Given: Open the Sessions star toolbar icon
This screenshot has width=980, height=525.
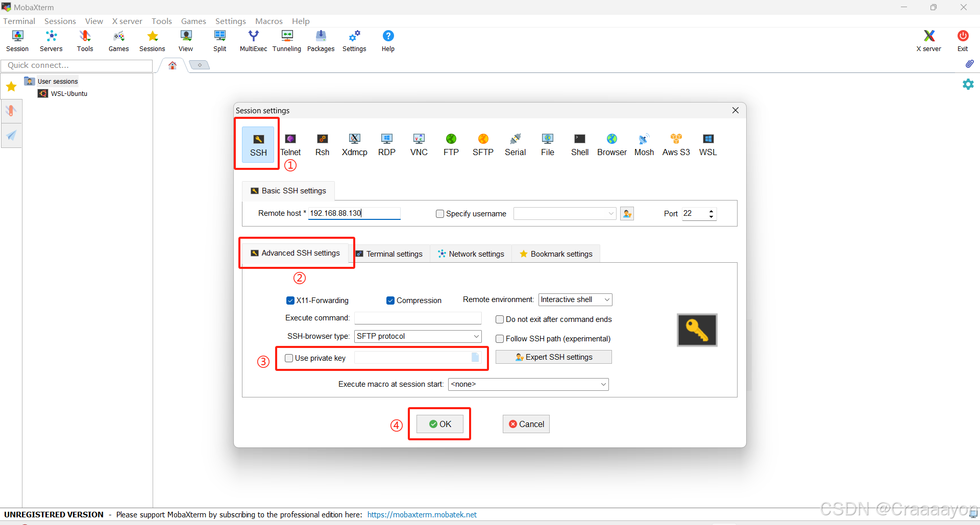Looking at the screenshot, I should coord(152,41).
